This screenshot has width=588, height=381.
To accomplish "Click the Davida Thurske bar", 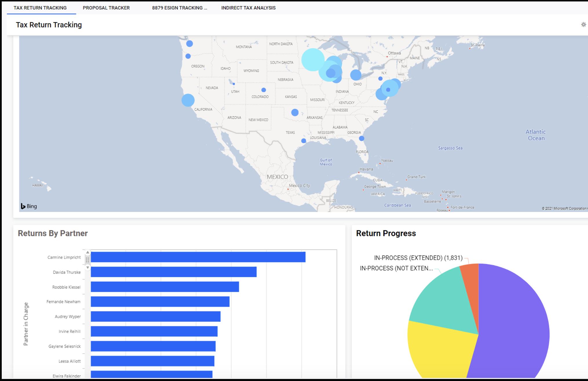I will [174, 272].
